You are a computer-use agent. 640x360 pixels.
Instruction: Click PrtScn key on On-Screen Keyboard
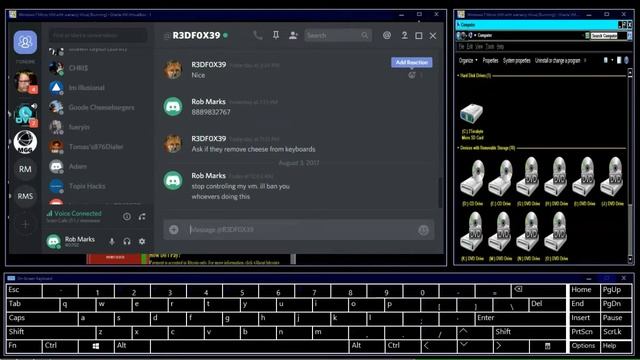coord(584,332)
